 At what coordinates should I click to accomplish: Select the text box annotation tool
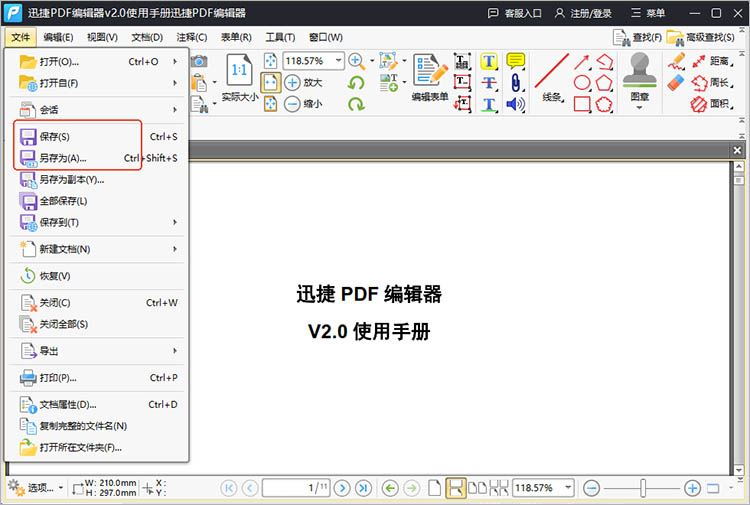pyautogui.click(x=462, y=82)
